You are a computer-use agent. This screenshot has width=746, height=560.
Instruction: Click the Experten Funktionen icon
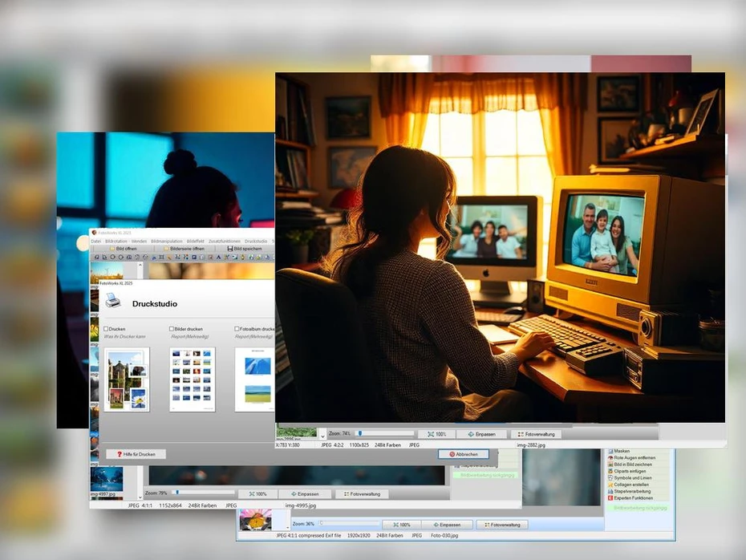click(610, 497)
